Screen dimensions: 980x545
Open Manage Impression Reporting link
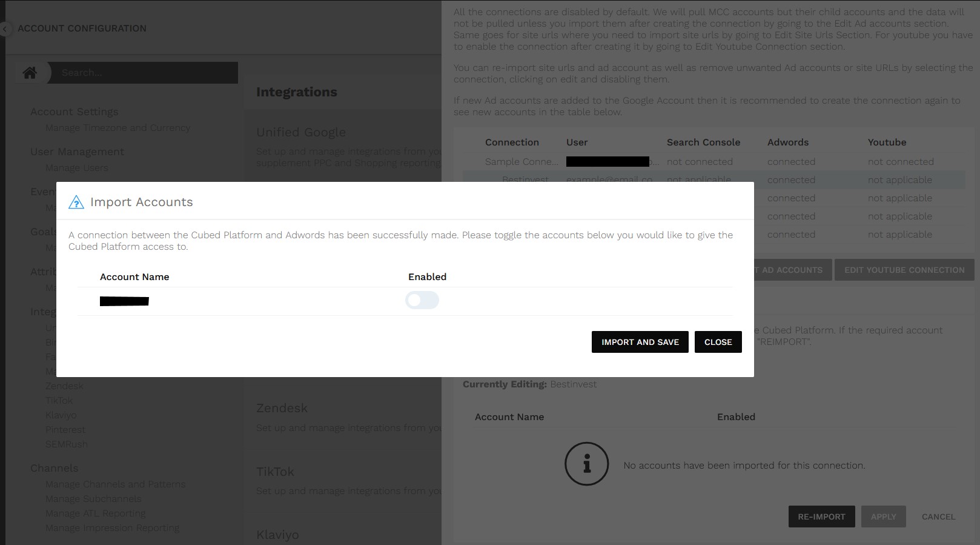pos(113,528)
